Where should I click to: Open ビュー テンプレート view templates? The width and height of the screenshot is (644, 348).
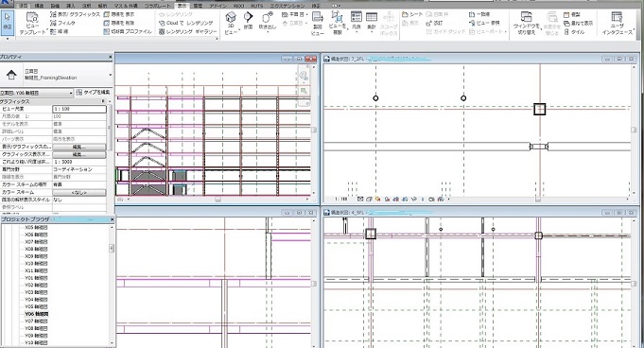(x=32, y=23)
